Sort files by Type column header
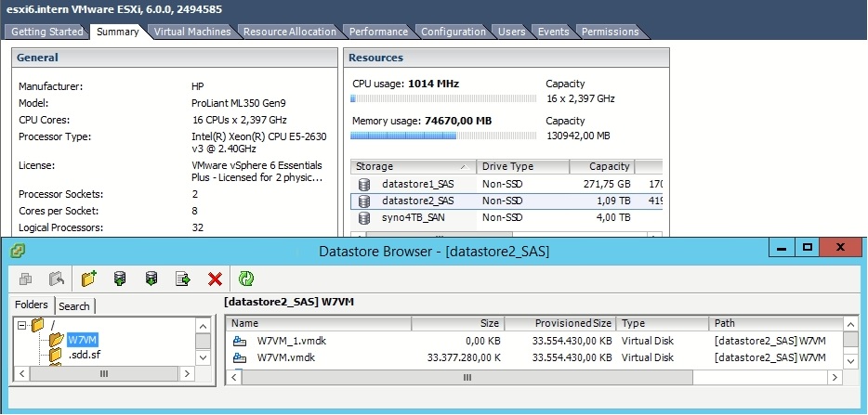Viewport: 868px width, 415px height. pos(662,323)
